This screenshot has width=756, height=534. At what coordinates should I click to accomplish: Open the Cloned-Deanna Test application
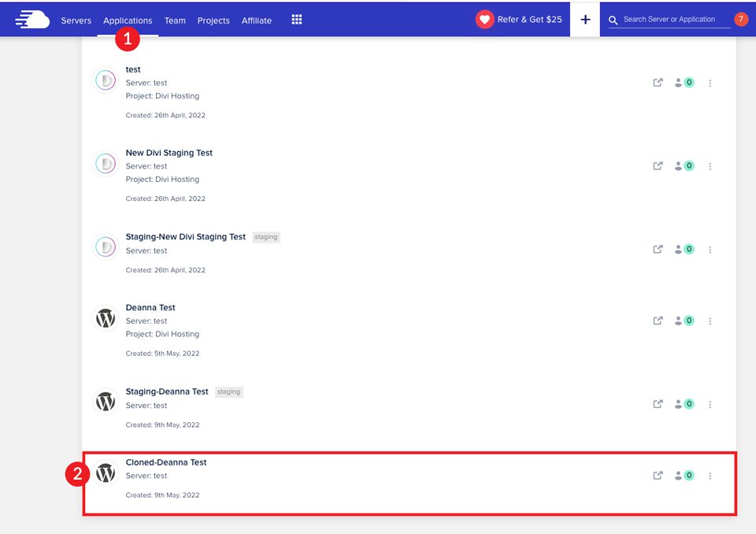pos(166,462)
